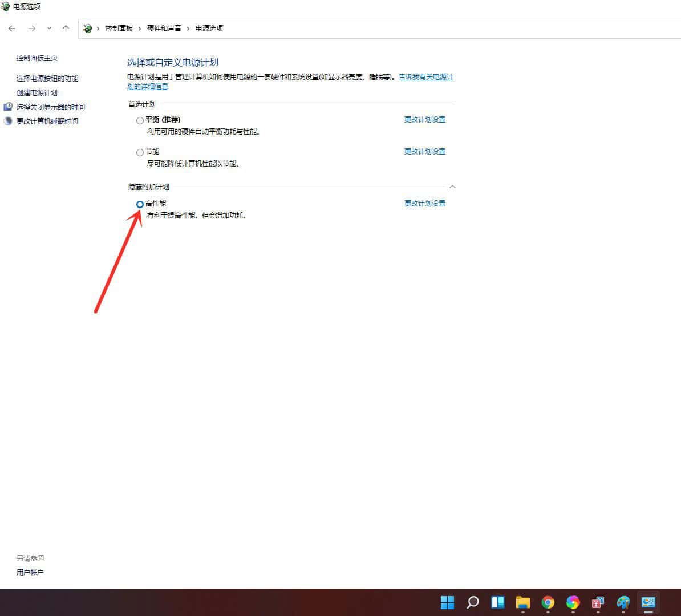This screenshot has height=616, width=681.
Task: Click the up navigation arrow
Action: [66, 28]
